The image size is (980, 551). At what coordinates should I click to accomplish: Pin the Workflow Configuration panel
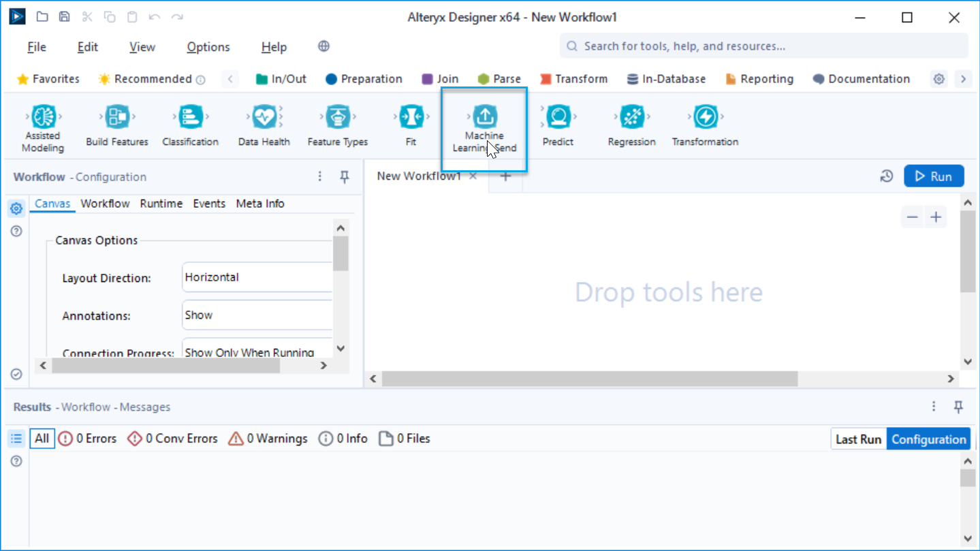[x=345, y=176]
